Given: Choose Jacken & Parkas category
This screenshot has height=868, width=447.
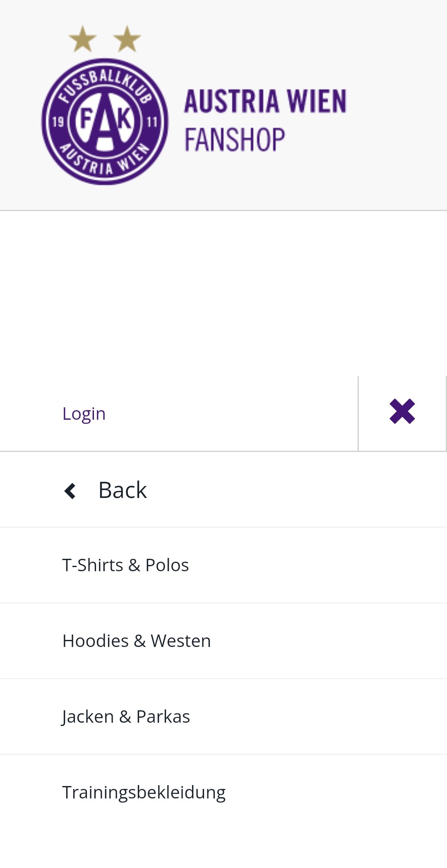Looking at the screenshot, I should (x=223, y=717).
